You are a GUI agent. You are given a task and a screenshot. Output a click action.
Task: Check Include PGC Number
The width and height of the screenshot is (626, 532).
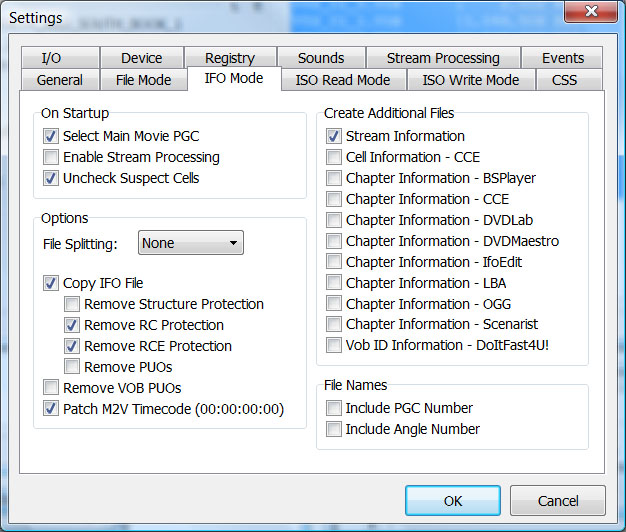tap(334, 408)
